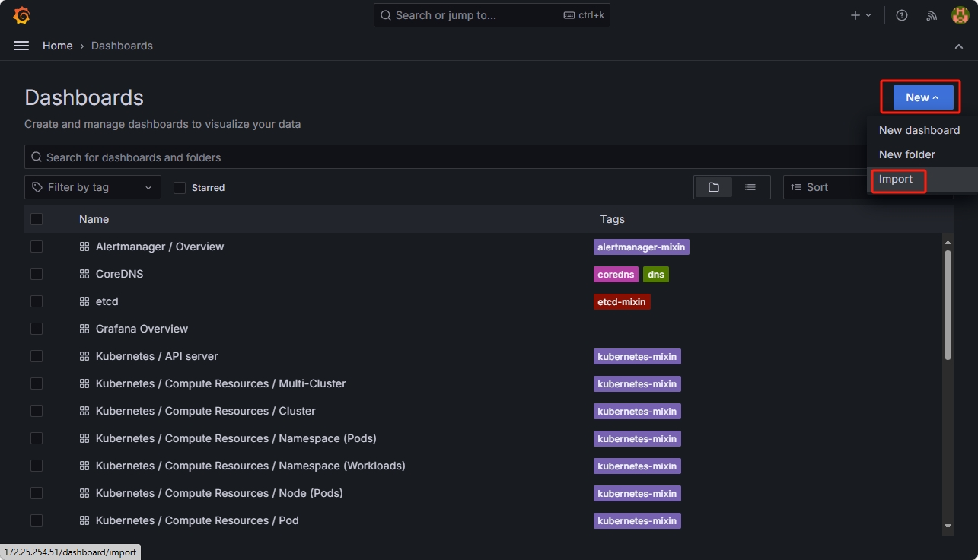Click the dashboard icon beside Alertmanager / Overview
The image size is (978, 560).
pos(84,247)
